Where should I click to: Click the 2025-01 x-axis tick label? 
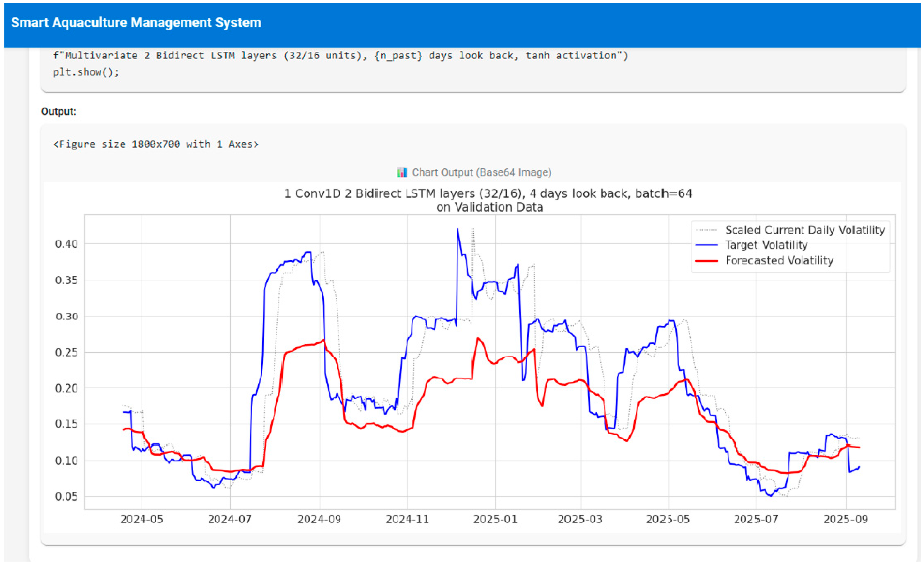[x=495, y=519]
